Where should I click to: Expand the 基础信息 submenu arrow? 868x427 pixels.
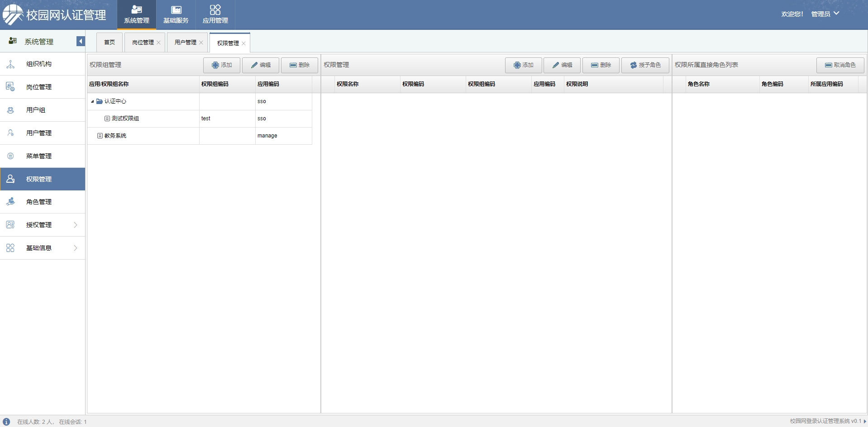76,248
